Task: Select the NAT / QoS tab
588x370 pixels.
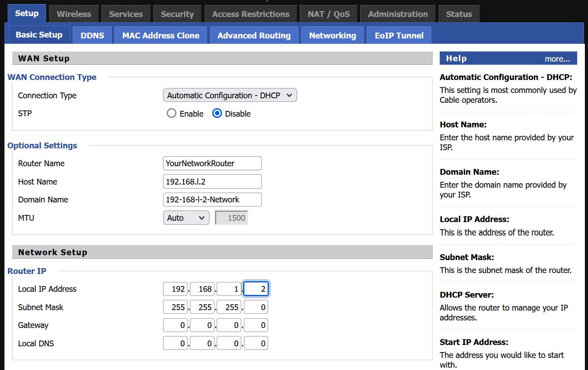Action: pyautogui.click(x=329, y=14)
